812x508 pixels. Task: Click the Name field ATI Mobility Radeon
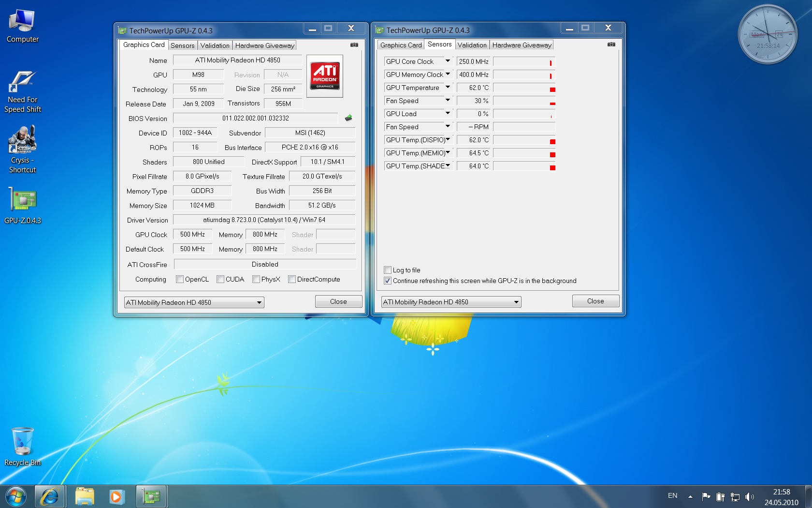click(237, 60)
